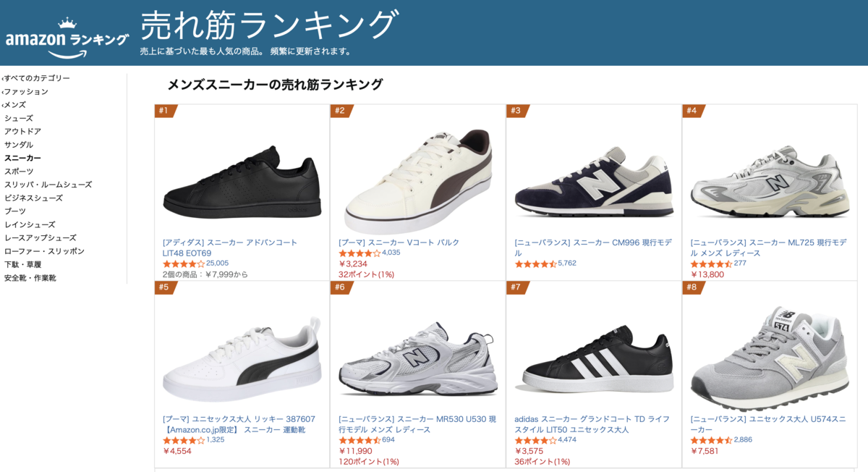Click the #4 rank badge

pyautogui.click(x=692, y=111)
